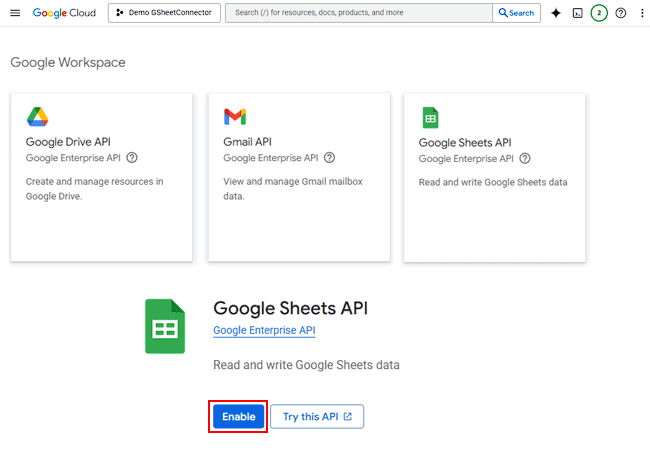650x470 pixels.
Task: Activate Cloud Shell terminal icon
Action: [577, 13]
